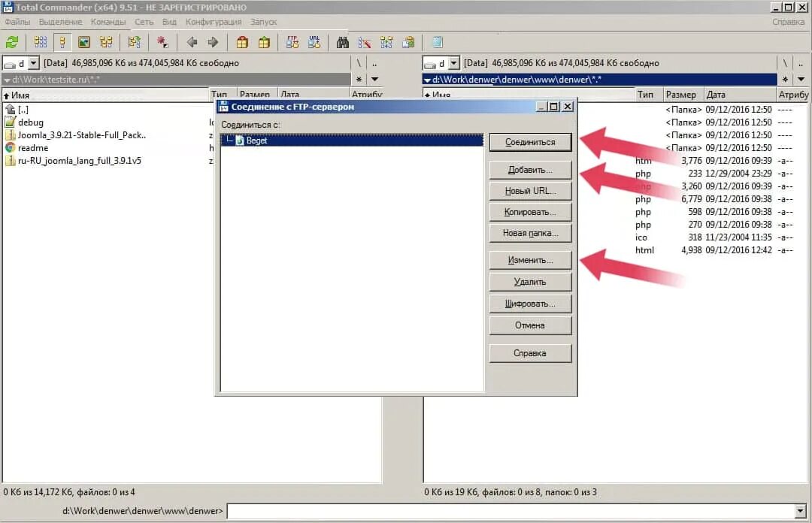Open the Конфигурация menu
This screenshot has width=812, height=523.
pyautogui.click(x=214, y=22)
